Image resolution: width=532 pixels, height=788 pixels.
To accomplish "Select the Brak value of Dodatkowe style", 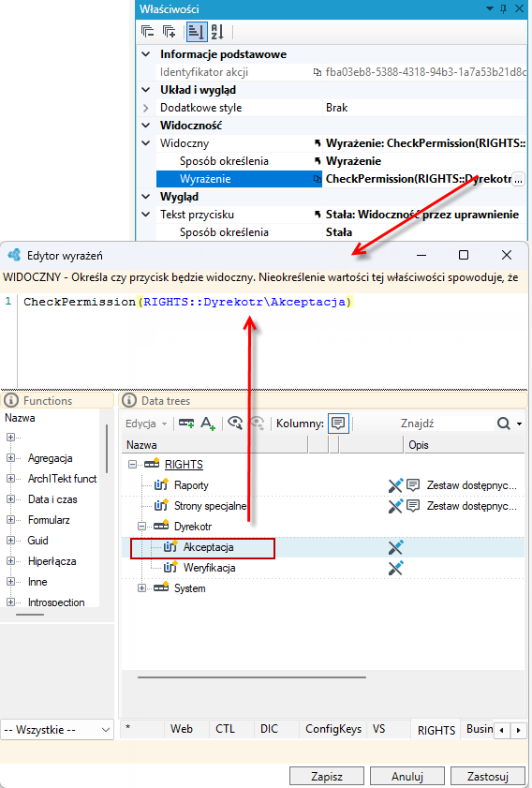I will tap(336, 108).
